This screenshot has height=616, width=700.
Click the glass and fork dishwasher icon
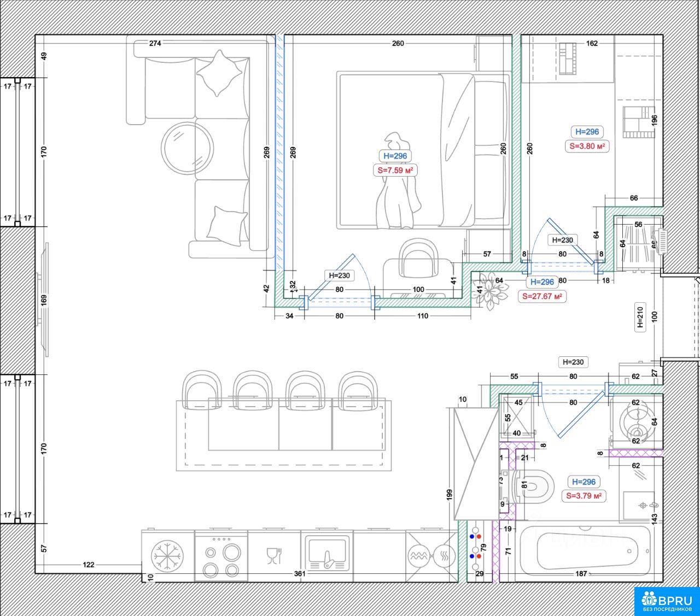pos(273,556)
